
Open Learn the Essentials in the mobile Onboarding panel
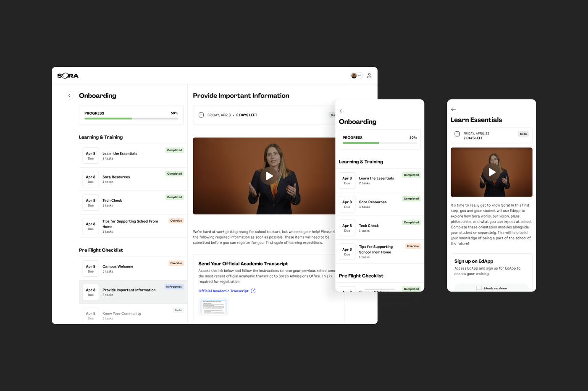(x=380, y=181)
